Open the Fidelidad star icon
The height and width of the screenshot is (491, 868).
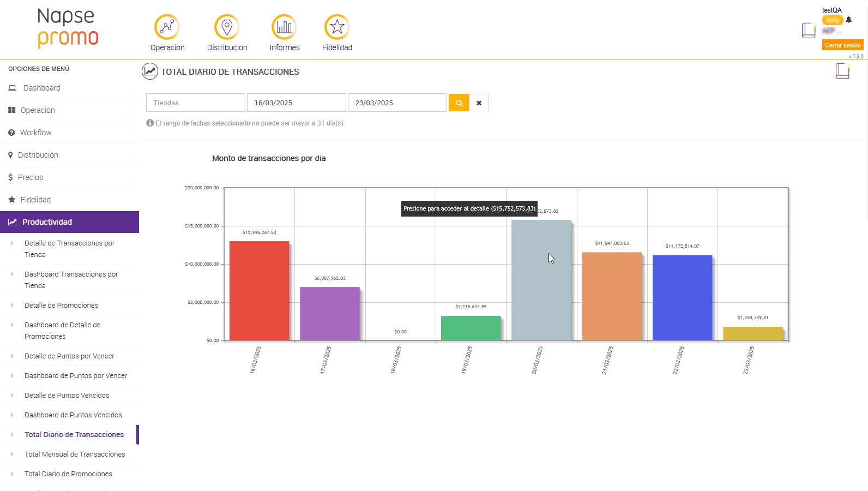coord(337,27)
